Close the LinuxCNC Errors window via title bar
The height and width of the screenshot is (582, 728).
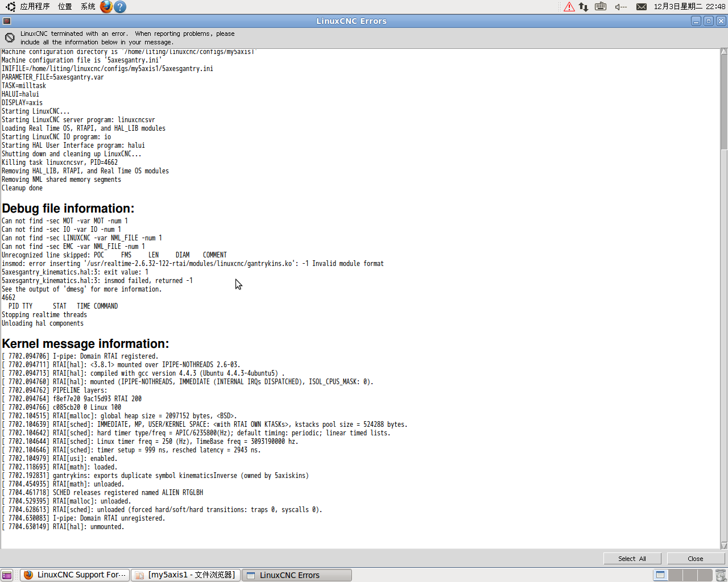[x=721, y=21]
